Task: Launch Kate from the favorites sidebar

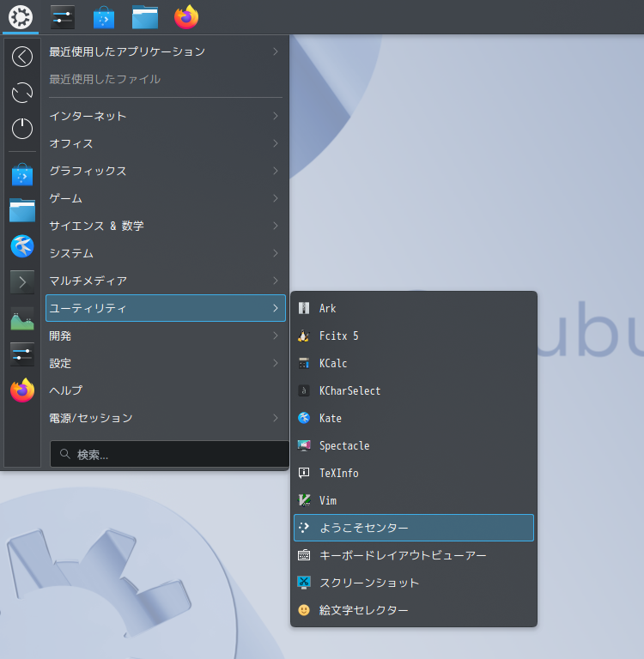Action: 22,246
